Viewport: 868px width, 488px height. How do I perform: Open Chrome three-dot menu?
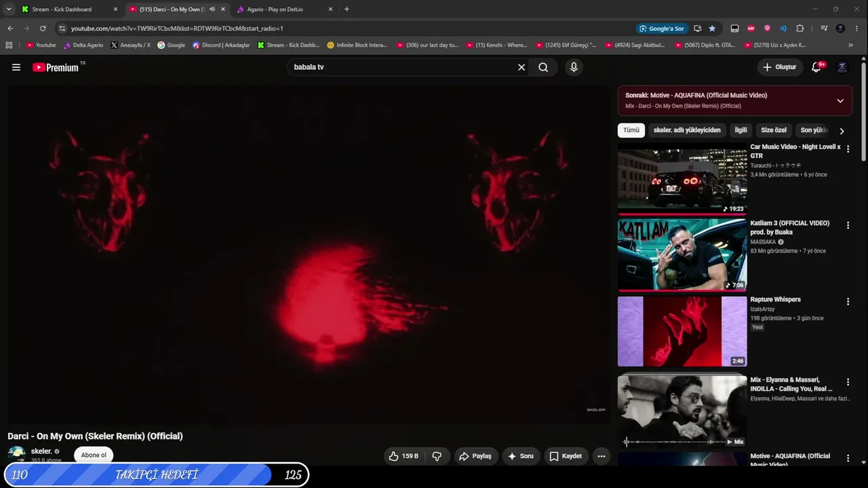click(x=857, y=28)
